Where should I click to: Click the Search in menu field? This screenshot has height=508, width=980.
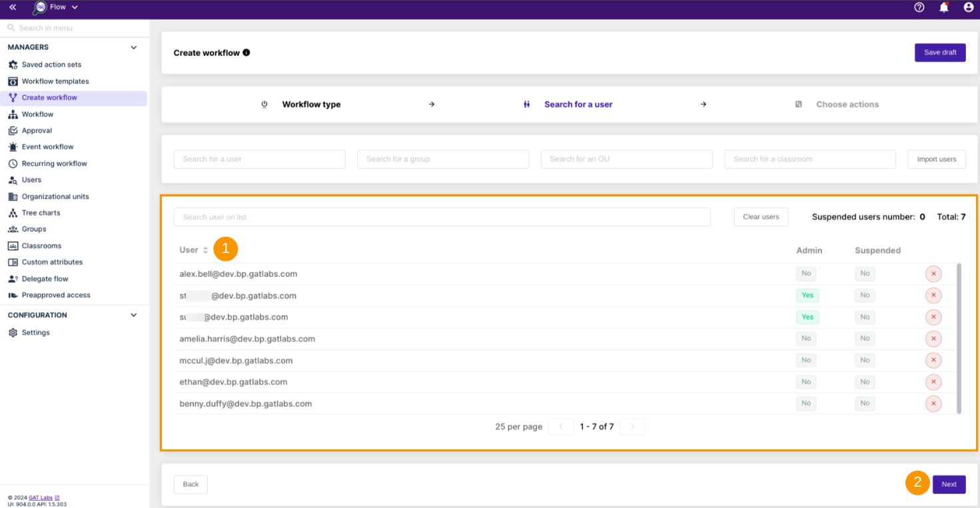tap(75, 28)
